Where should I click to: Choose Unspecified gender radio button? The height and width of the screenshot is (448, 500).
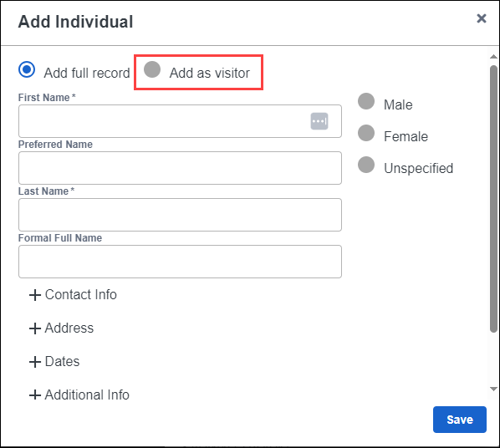coord(366,165)
